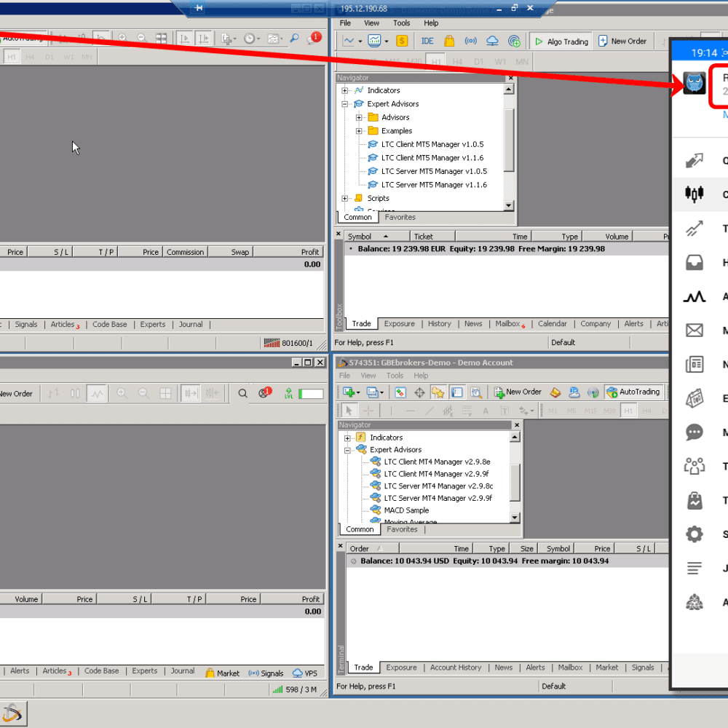Select the crosshair tool in GBEbrokers MT4 toolbar

point(368,411)
